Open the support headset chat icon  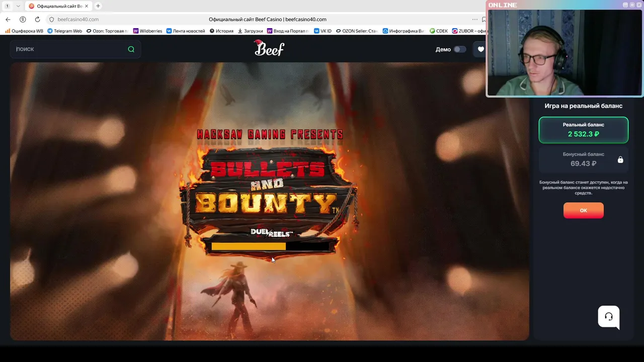click(609, 317)
